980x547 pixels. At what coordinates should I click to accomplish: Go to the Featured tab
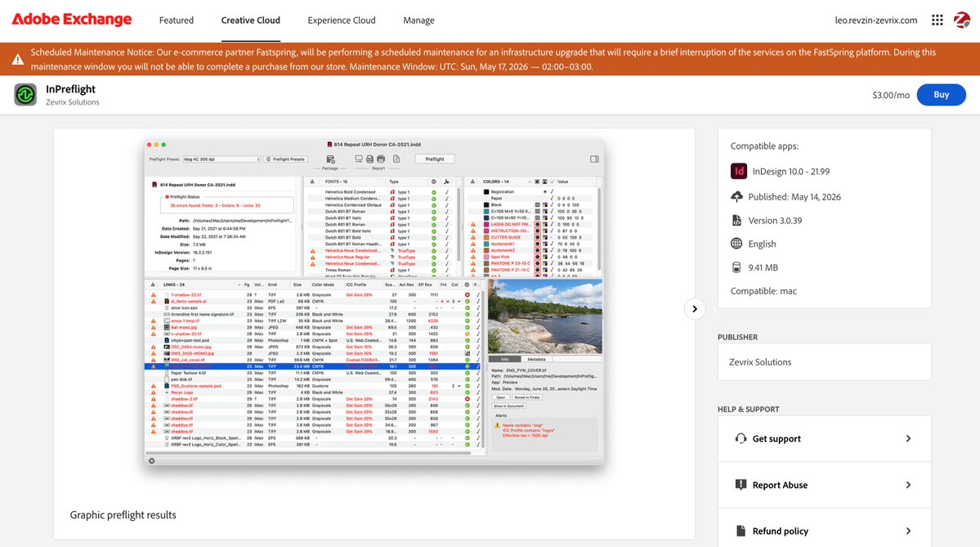pyautogui.click(x=177, y=20)
